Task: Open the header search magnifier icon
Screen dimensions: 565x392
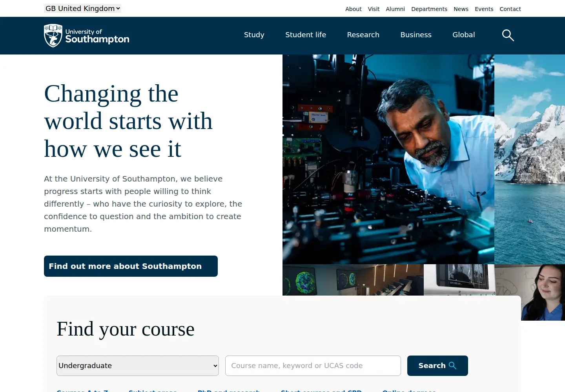Action: pos(508,35)
